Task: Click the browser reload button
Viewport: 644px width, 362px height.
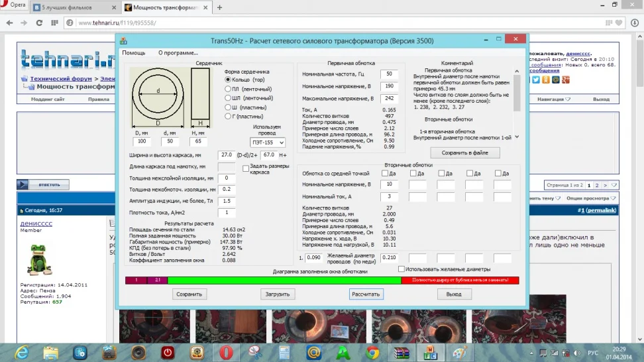Action: click(x=40, y=23)
